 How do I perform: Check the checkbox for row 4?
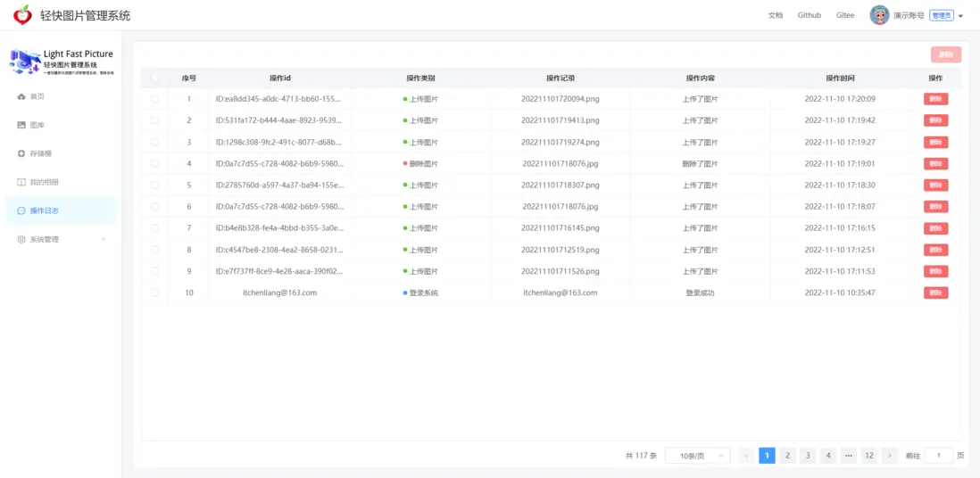tap(155, 164)
